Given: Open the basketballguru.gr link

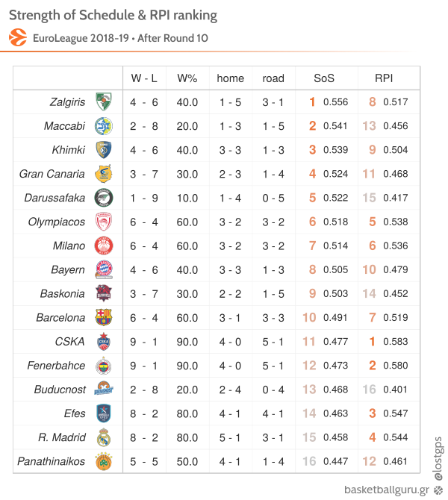Looking at the screenshot, I should 387,490.
